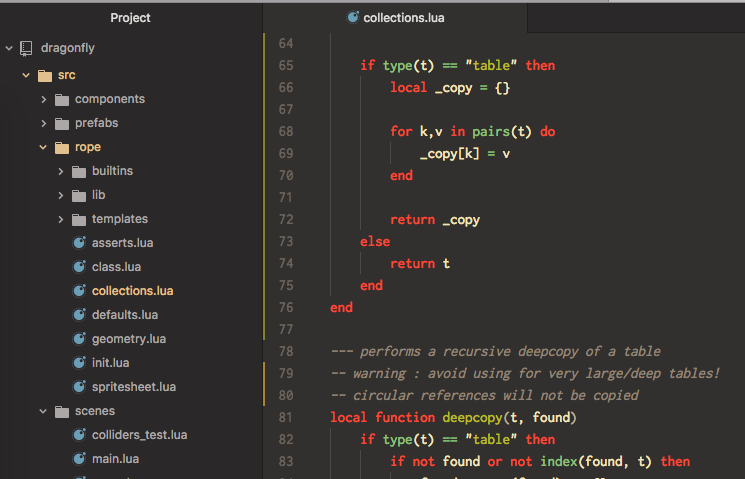The image size is (745, 479).
Task: Click the Lua icon beside geometry.lua
Action: click(79, 339)
